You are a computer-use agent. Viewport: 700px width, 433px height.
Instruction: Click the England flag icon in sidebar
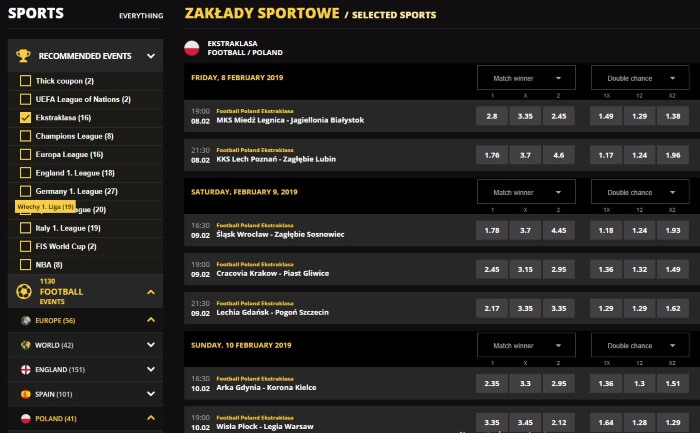coord(26,368)
